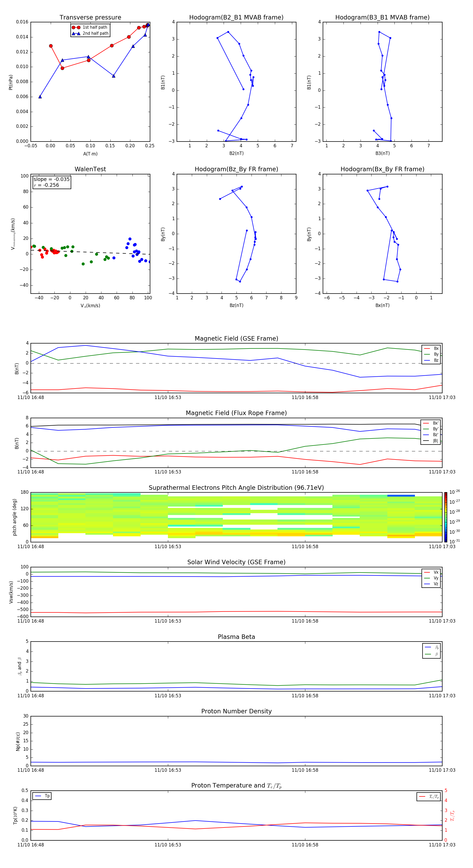Click the dark blue cell in pitch angle spectrogram
Image resolution: width=473 pixels, height=868 pixels.
pyautogui.click(x=401, y=496)
